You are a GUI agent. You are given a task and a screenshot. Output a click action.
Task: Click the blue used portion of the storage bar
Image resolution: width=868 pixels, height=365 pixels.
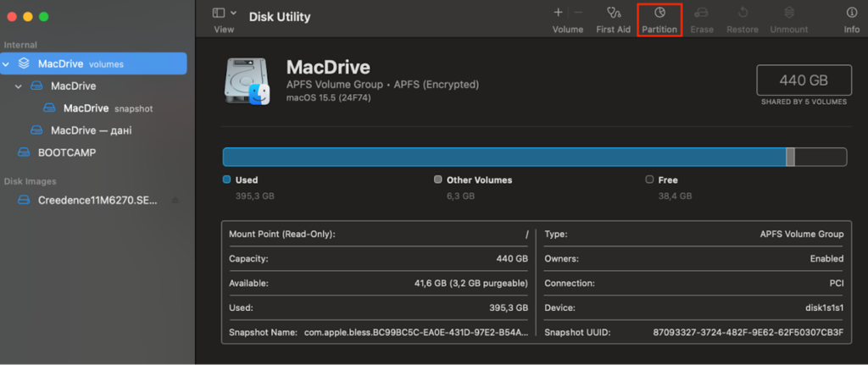(504, 157)
